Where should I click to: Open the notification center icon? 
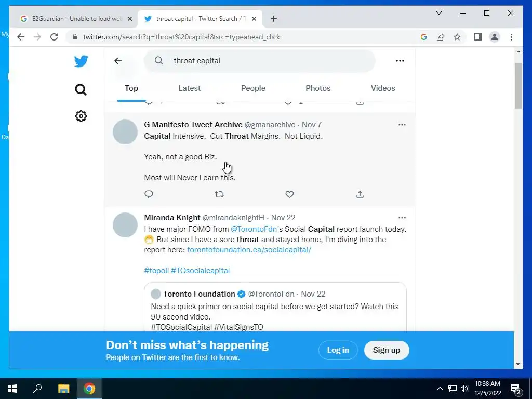point(516,389)
